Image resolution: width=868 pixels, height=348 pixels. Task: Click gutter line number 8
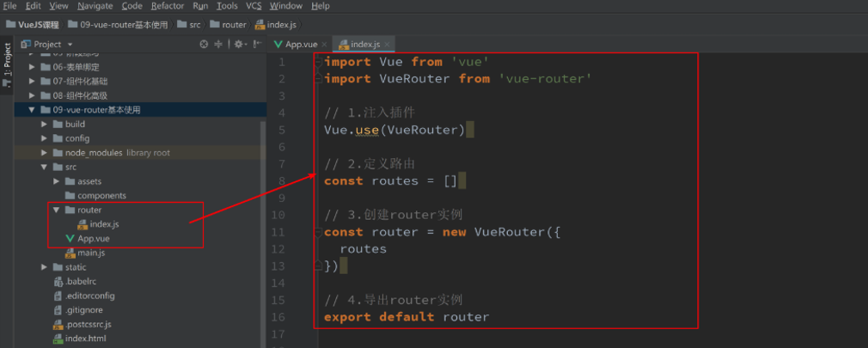pyautogui.click(x=281, y=181)
